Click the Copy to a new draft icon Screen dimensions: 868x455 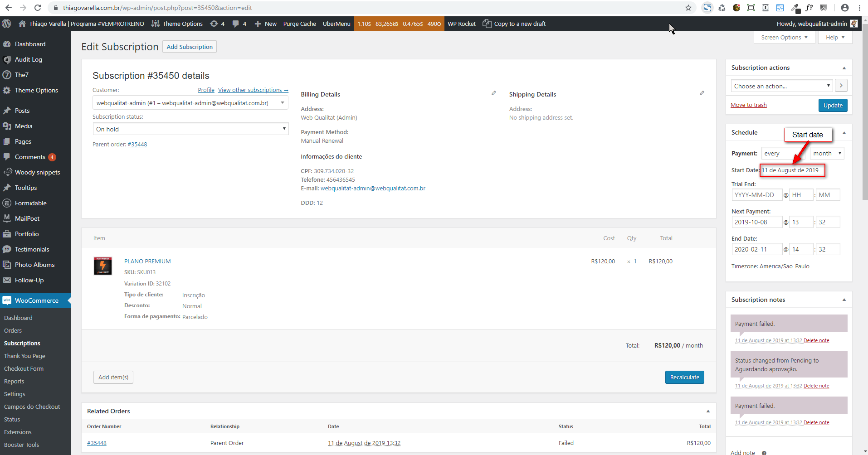tap(487, 24)
